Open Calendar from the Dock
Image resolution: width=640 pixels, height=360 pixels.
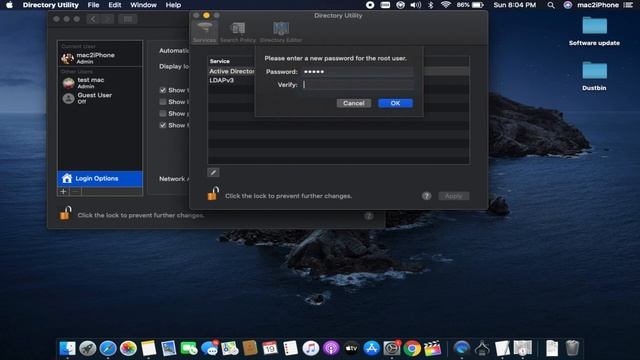(x=270, y=348)
